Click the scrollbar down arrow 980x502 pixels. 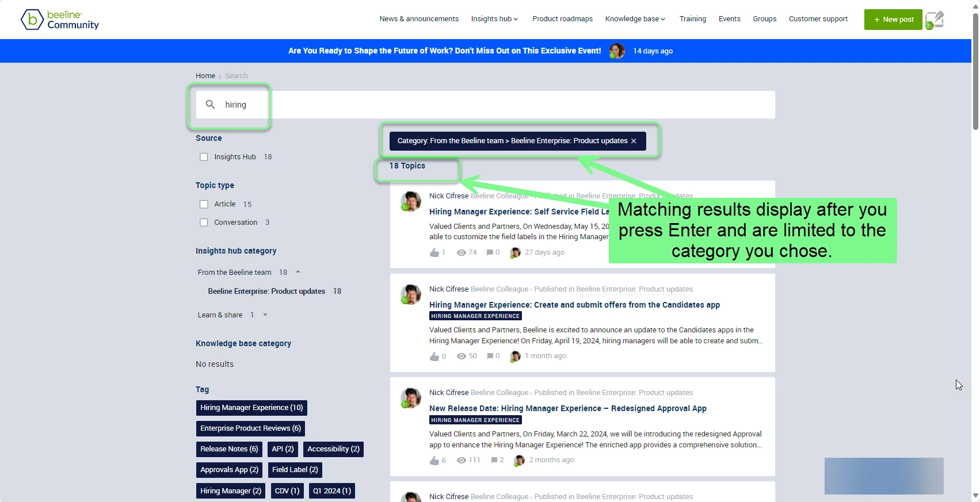975,495
